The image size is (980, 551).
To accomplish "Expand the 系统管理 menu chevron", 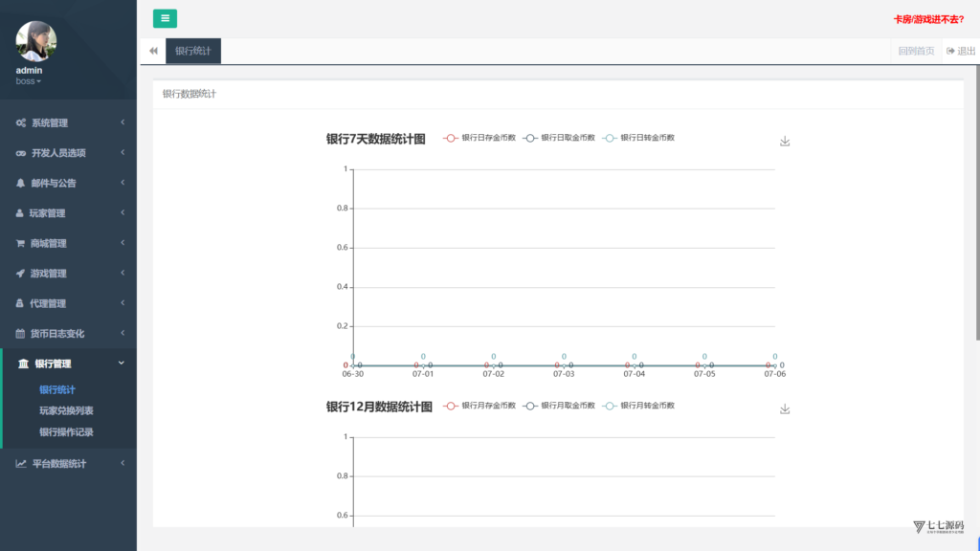I will point(122,122).
